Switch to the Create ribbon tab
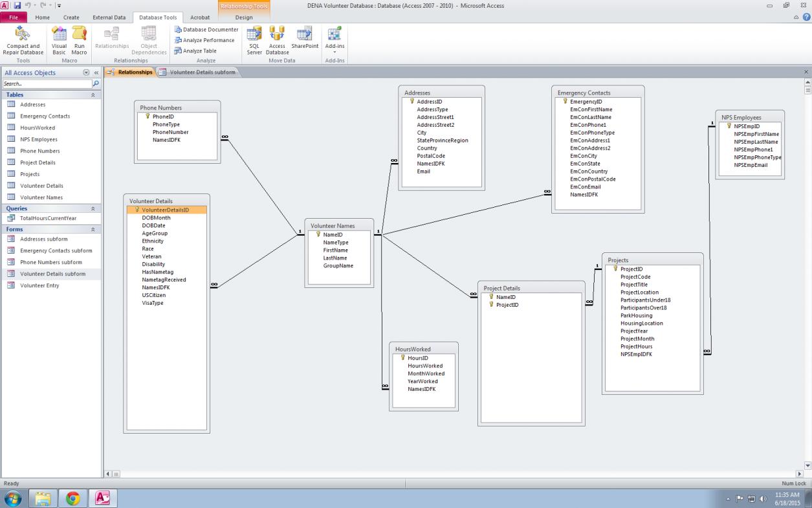 click(72, 17)
